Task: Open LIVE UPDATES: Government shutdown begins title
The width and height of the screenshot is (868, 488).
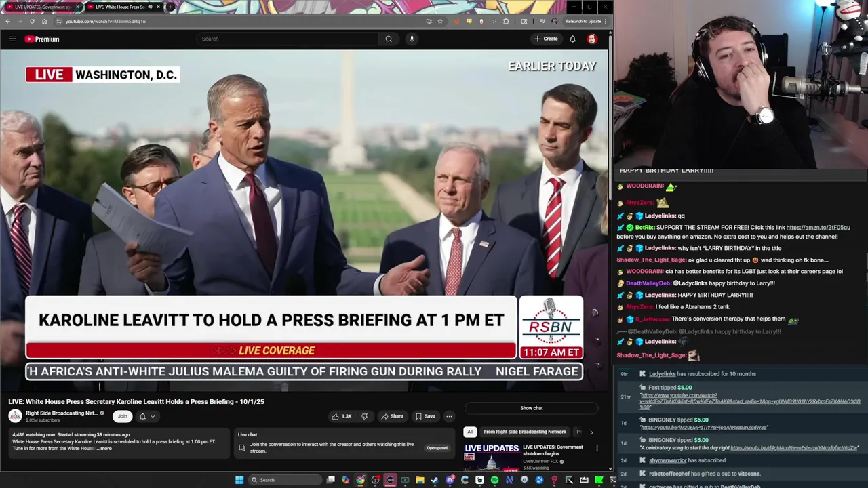Action: 553,450
